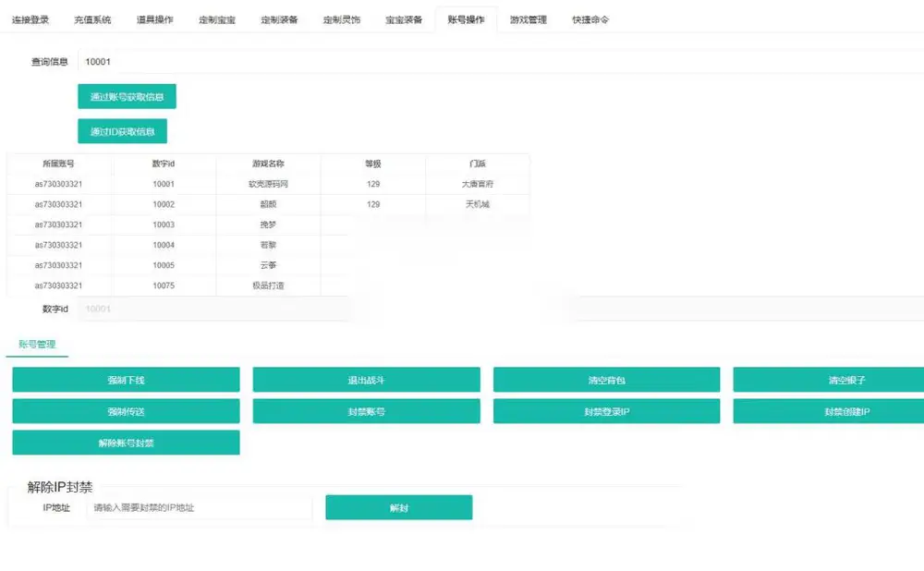Click the 数字id table column header

click(164, 164)
